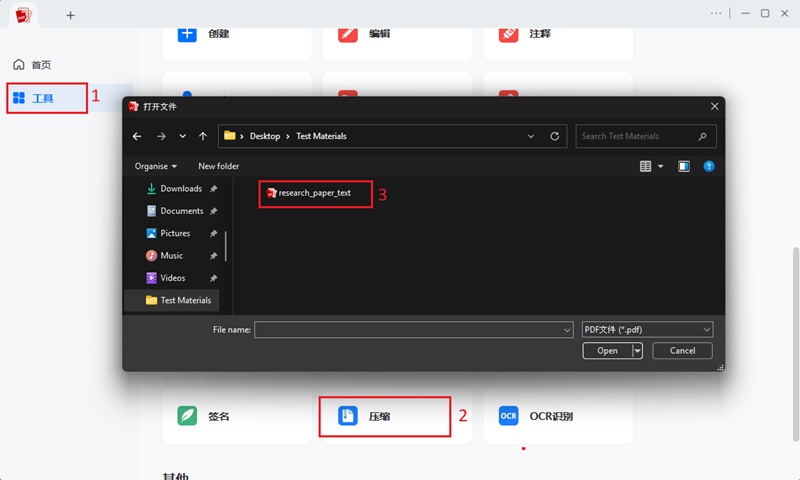The image size is (800, 480).
Task: Click Back arrow in file dialog
Action: coord(137,136)
